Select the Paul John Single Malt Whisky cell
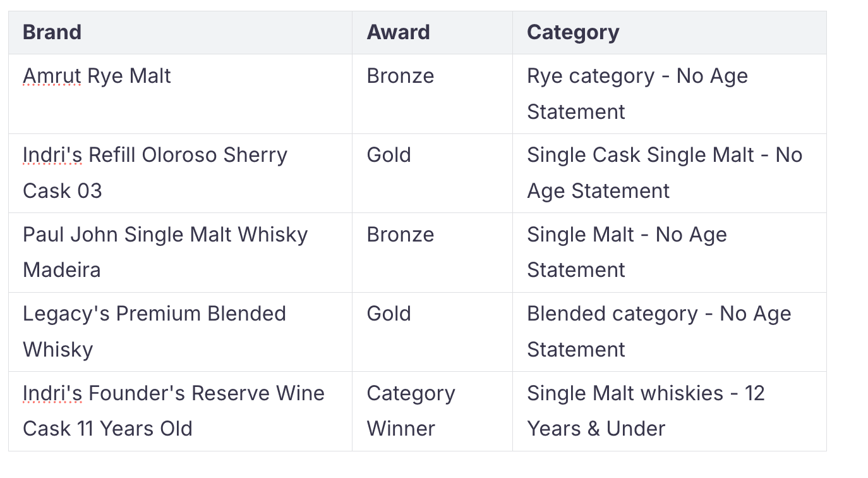Viewport: 868px width, 478px height. [x=165, y=235]
